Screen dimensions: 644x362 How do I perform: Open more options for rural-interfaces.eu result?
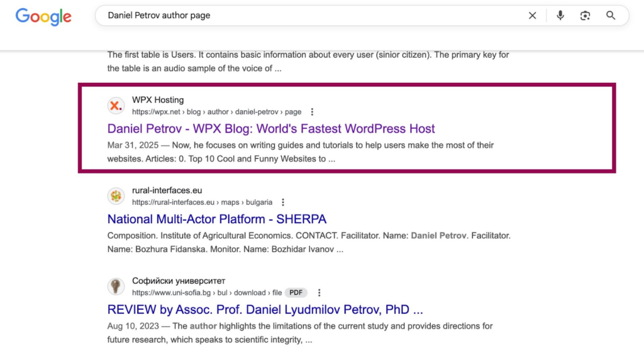coord(283,202)
